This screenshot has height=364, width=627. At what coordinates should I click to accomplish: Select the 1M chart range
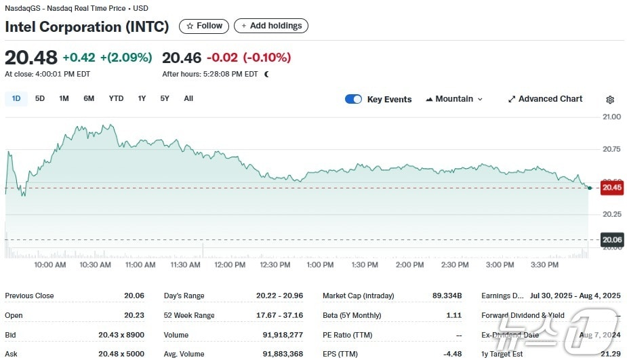[64, 98]
